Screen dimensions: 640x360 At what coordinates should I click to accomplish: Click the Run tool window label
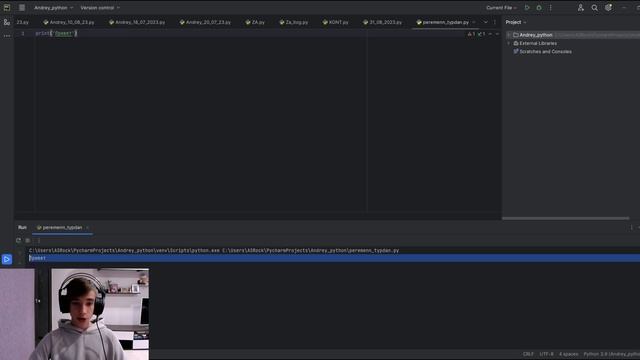point(22,227)
